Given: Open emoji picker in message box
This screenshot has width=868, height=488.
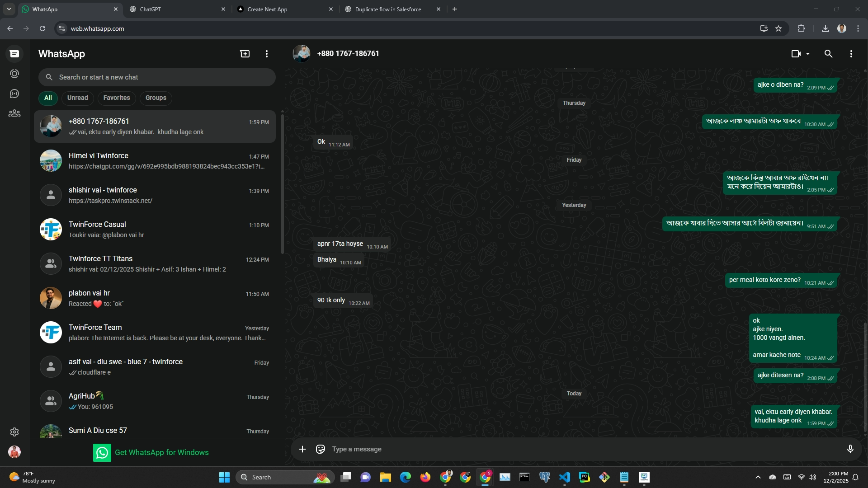Looking at the screenshot, I should pos(321,449).
